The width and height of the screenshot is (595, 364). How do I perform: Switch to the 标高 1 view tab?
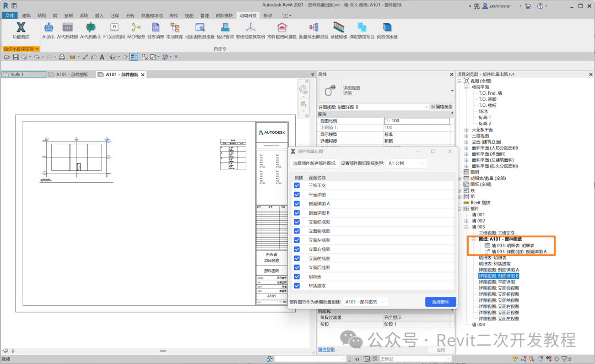tap(24, 75)
